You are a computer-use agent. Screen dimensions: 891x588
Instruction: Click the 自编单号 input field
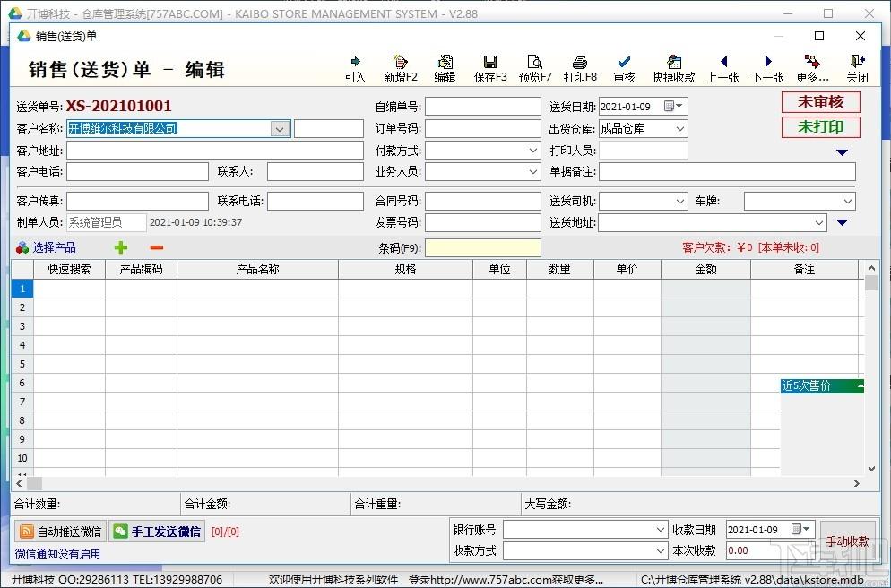tap(483, 107)
